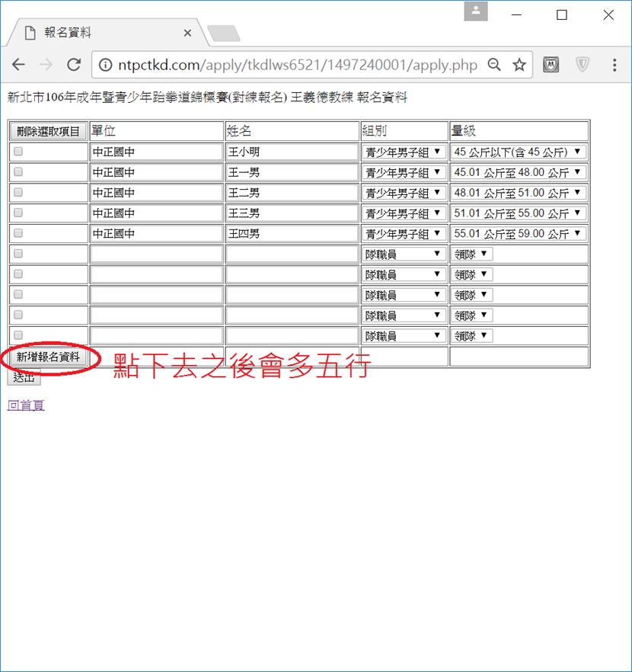Click the zoom magnifier icon in address bar
Viewport: 632px width, 672px height.
(494, 65)
